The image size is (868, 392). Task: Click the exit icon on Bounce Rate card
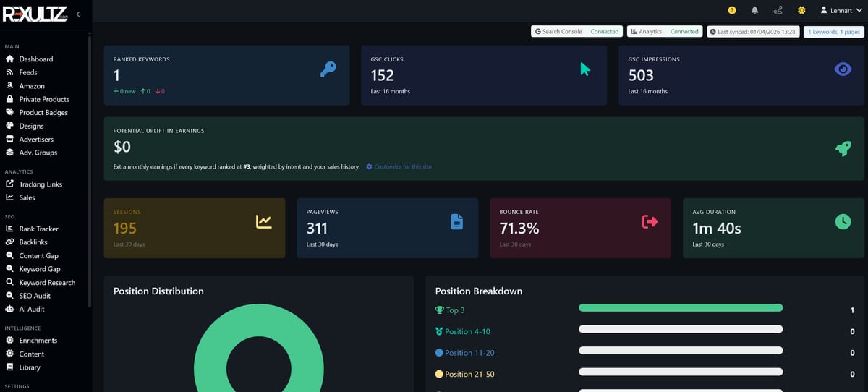click(650, 222)
